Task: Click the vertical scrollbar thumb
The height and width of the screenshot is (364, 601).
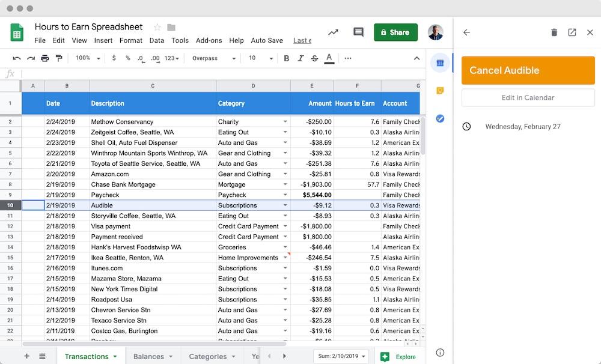Action: pyautogui.click(x=423, y=135)
